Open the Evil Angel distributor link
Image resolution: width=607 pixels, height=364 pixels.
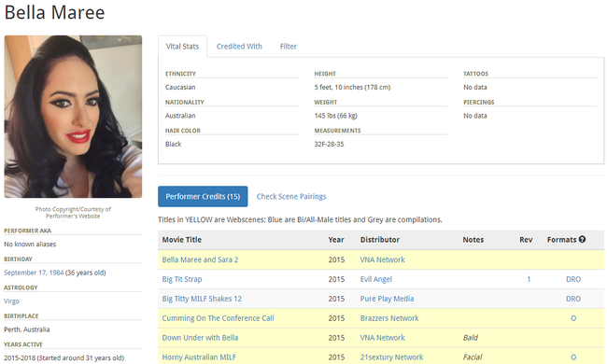(376, 279)
